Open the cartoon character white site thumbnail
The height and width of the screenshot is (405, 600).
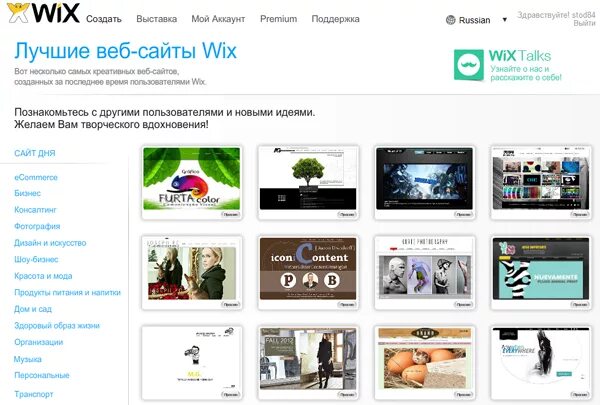(x=192, y=359)
